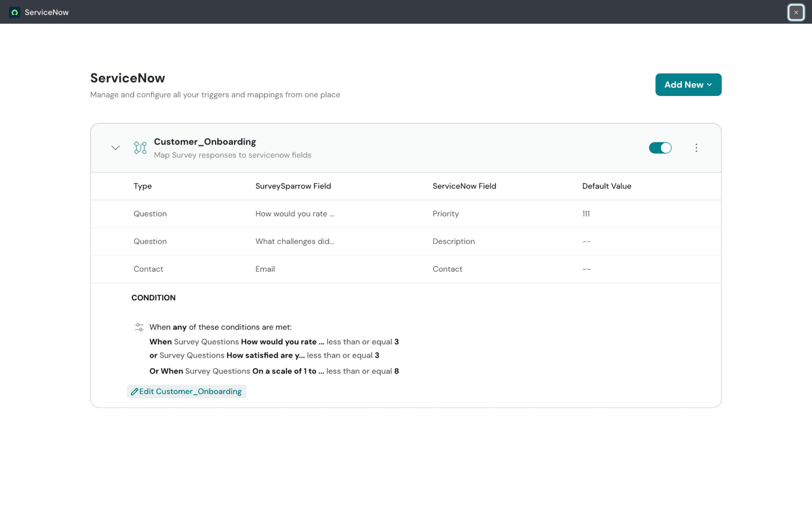Click the 'How would you rate ...' table cell

point(294,214)
